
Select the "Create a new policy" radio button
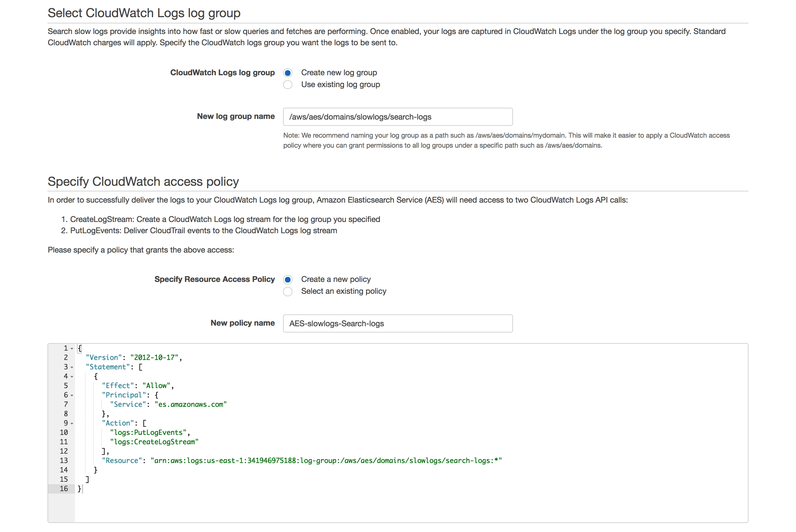point(287,279)
